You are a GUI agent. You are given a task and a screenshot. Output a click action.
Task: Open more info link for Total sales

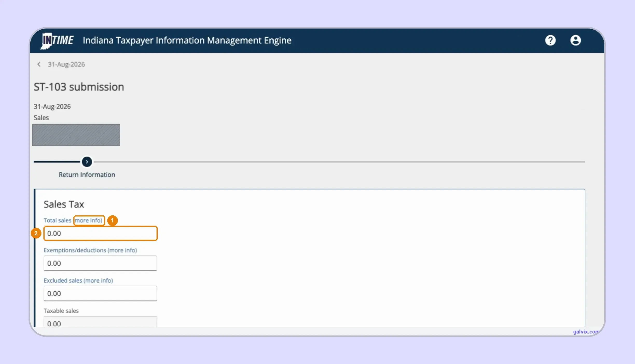tap(89, 220)
